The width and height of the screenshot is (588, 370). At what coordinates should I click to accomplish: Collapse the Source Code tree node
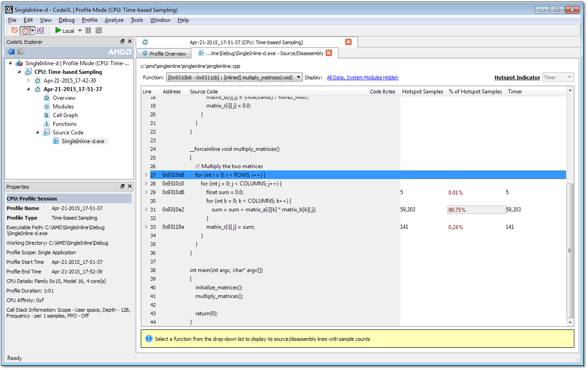[x=37, y=133]
